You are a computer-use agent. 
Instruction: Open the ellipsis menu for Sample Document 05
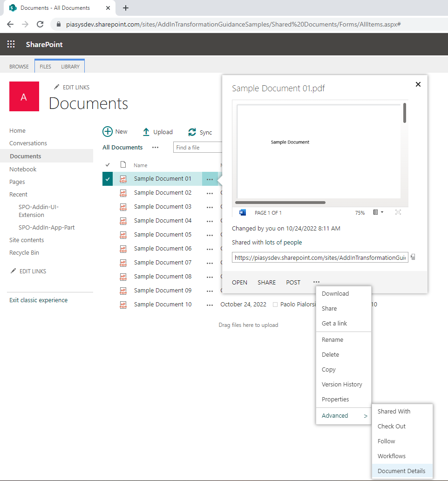(209, 235)
